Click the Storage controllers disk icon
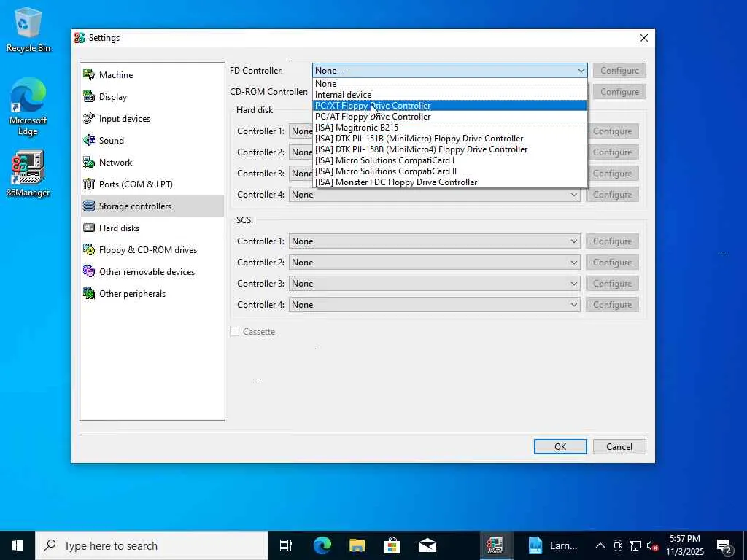747x560 pixels. (89, 206)
